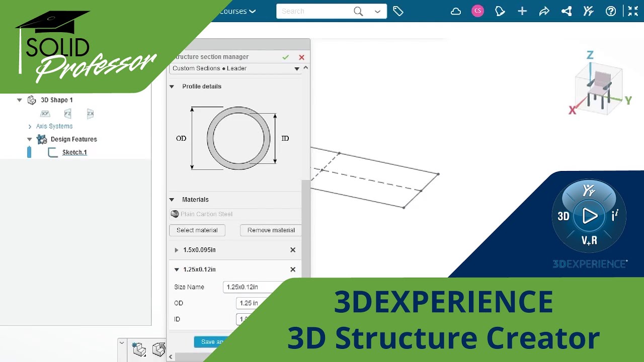Click the horizontal scroll left arrow

pos(171,356)
